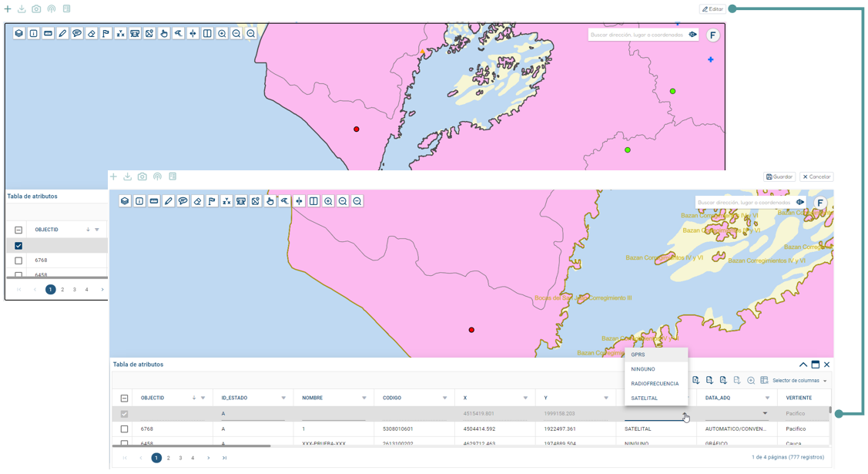Click plus add icon above front map
The height and width of the screenshot is (474, 868).
point(113,176)
